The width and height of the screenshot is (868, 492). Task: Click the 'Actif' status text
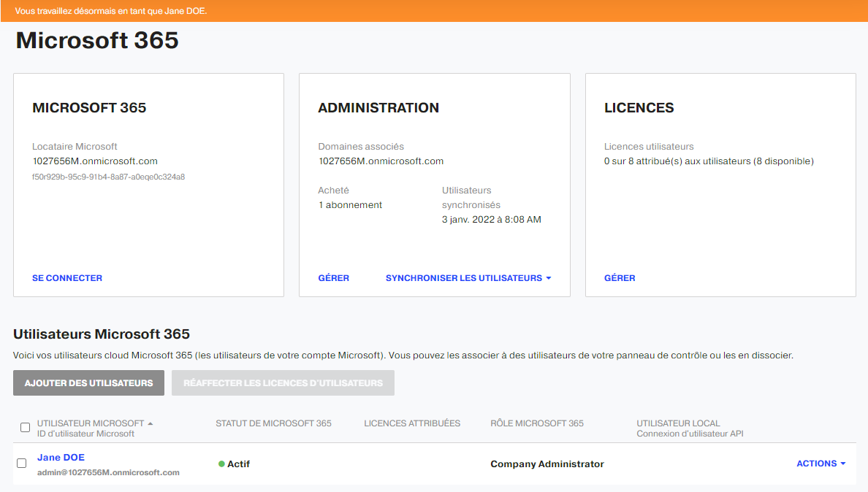pyautogui.click(x=239, y=464)
